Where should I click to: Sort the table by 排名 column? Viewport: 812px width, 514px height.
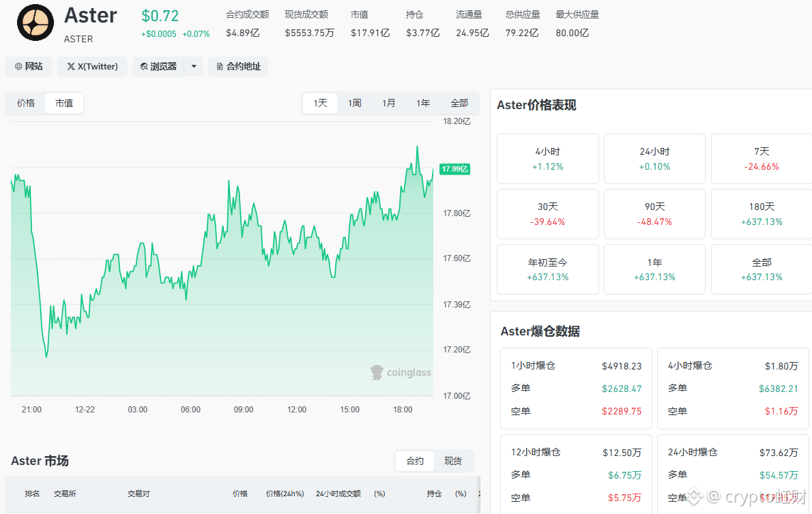pyautogui.click(x=32, y=494)
